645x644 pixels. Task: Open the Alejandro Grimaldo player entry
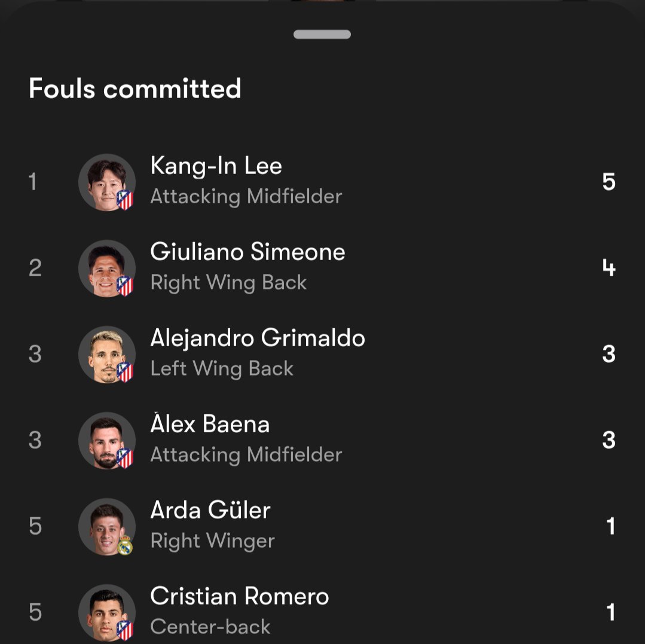click(322, 355)
